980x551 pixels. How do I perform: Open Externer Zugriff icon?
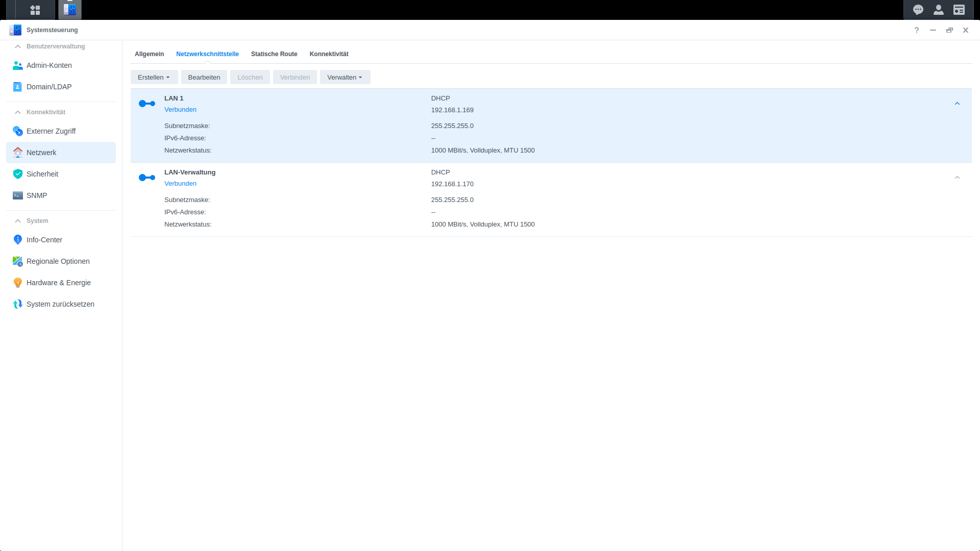[x=18, y=131]
